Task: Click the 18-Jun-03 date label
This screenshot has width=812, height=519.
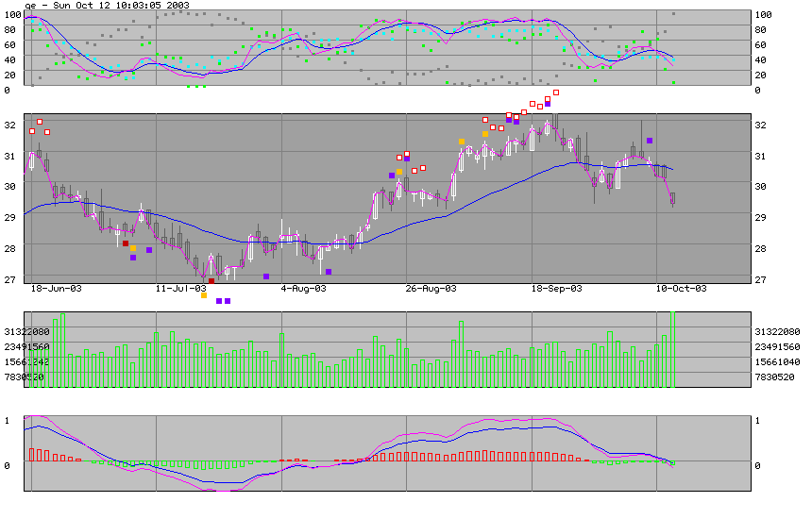Action: point(55,288)
